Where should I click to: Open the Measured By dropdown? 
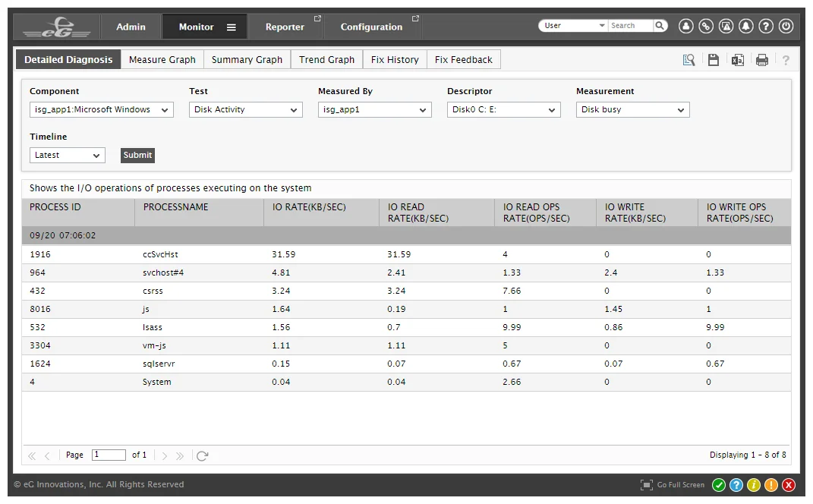click(x=375, y=110)
